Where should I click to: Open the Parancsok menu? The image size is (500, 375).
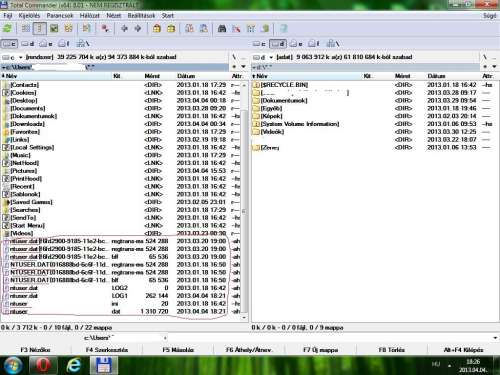(60, 15)
